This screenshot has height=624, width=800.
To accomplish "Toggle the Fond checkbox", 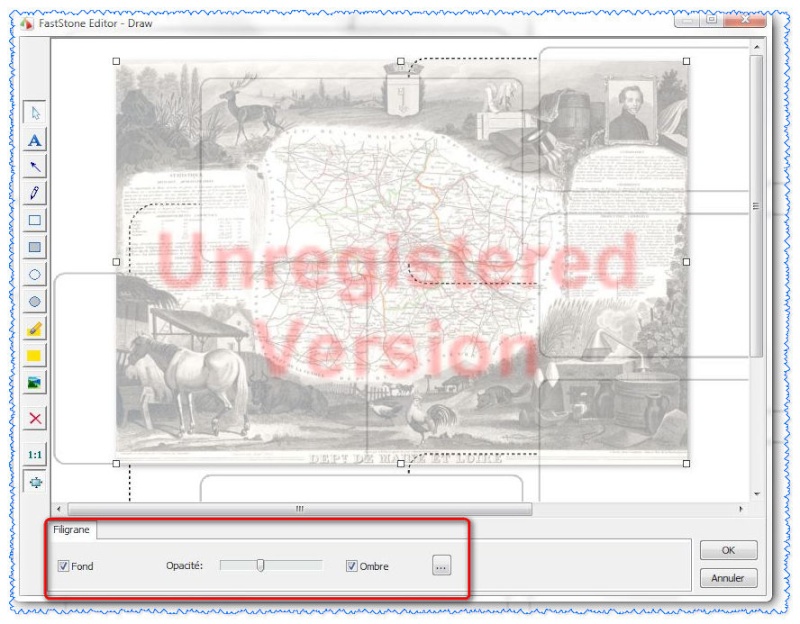I will tap(63, 566).
